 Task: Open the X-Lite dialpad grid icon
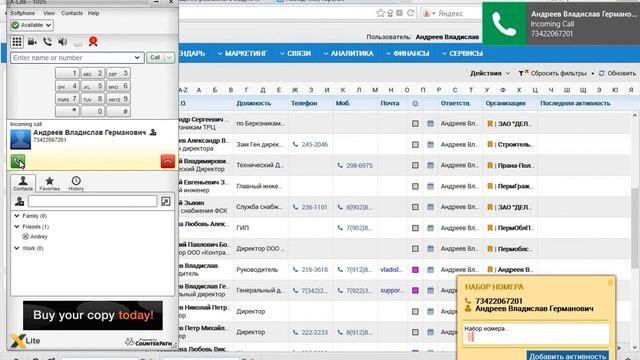pyautogui.click(x=17, y=42)
